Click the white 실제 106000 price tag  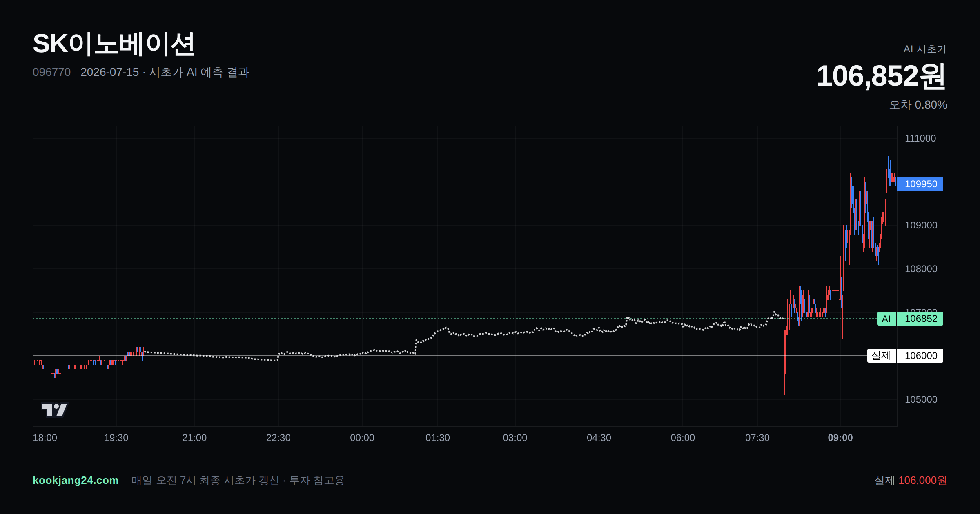point(905,356)
